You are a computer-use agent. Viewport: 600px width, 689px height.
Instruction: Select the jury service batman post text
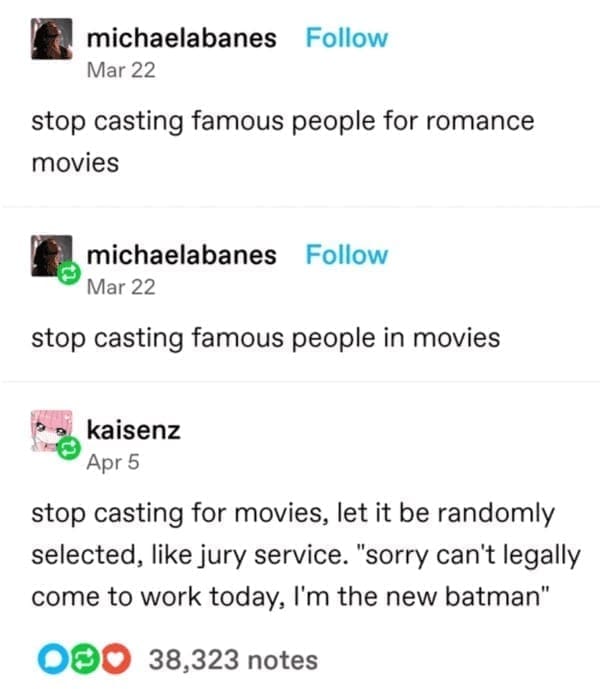point(306,555)
